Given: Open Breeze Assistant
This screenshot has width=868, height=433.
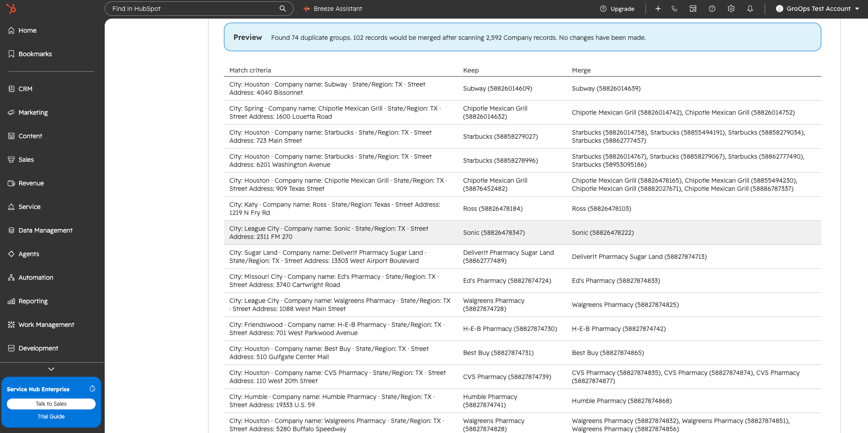Looking at the screenshot, I should click(333, 9).
